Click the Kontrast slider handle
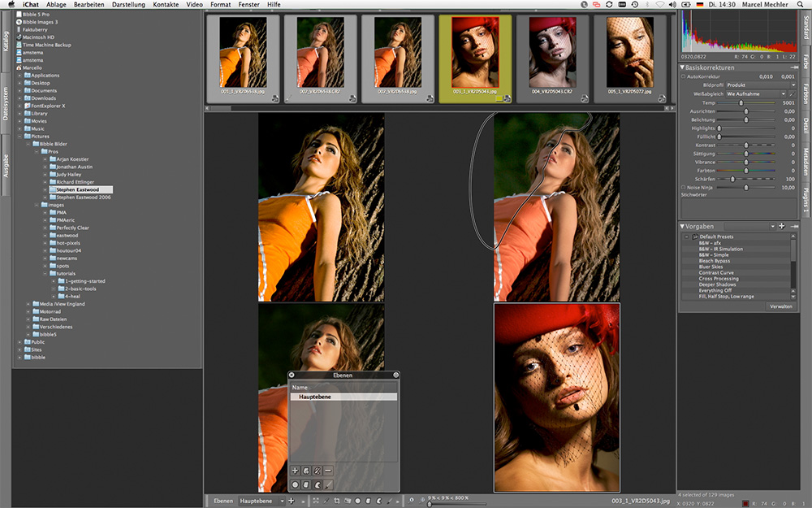Screen dimensions: 812x508 [747, 145]
